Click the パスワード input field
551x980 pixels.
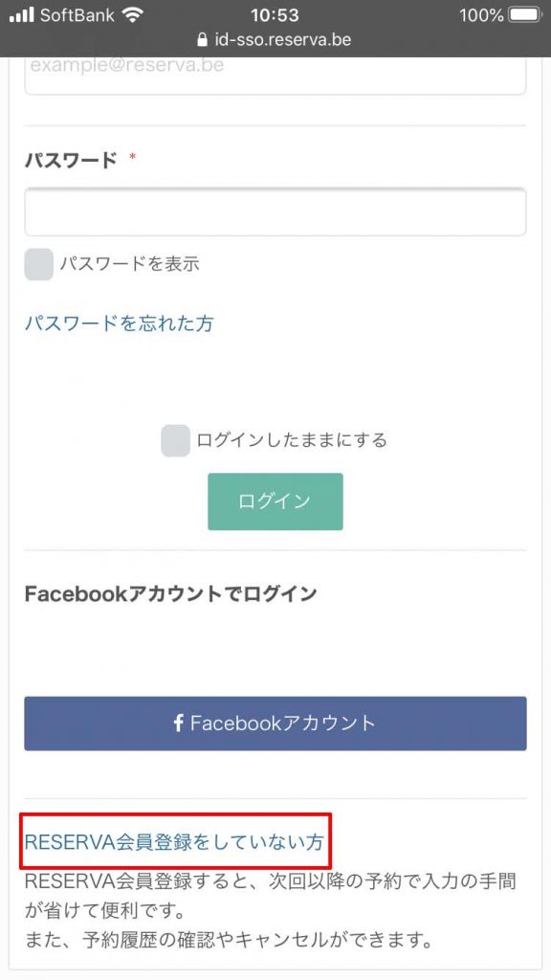275,212
